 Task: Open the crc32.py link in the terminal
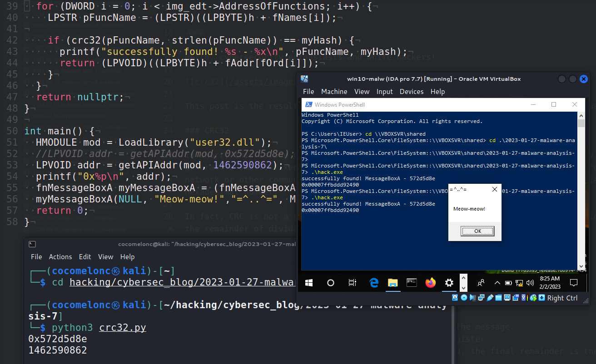122,327
